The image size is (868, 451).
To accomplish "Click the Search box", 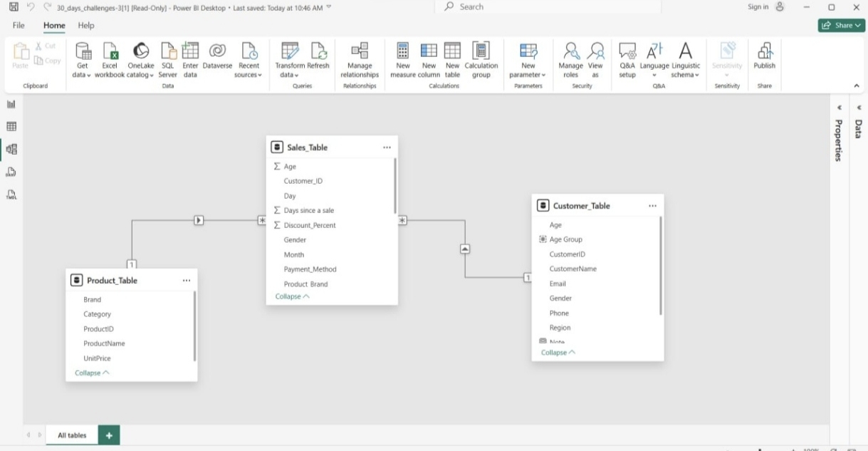I will click(x=548, y=7).
